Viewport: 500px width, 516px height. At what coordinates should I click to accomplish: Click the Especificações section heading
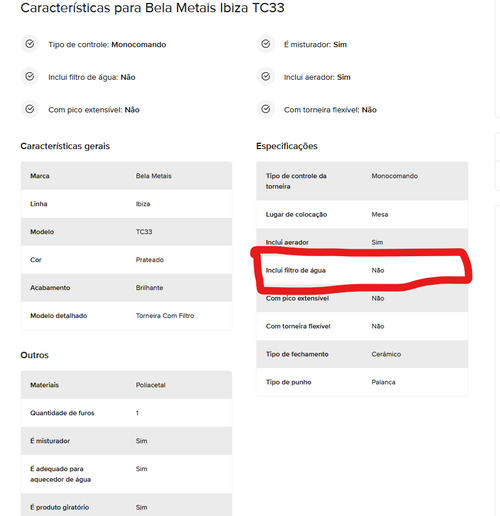287,146
